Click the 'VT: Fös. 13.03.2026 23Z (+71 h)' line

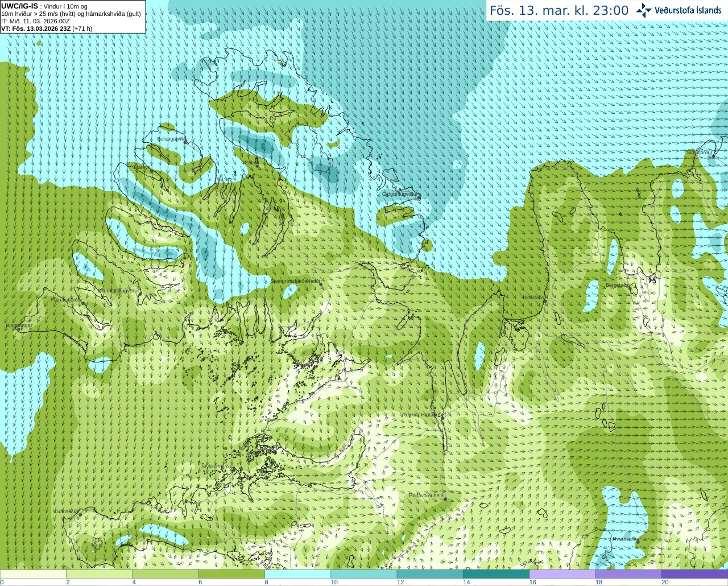[x=47, y=28]
